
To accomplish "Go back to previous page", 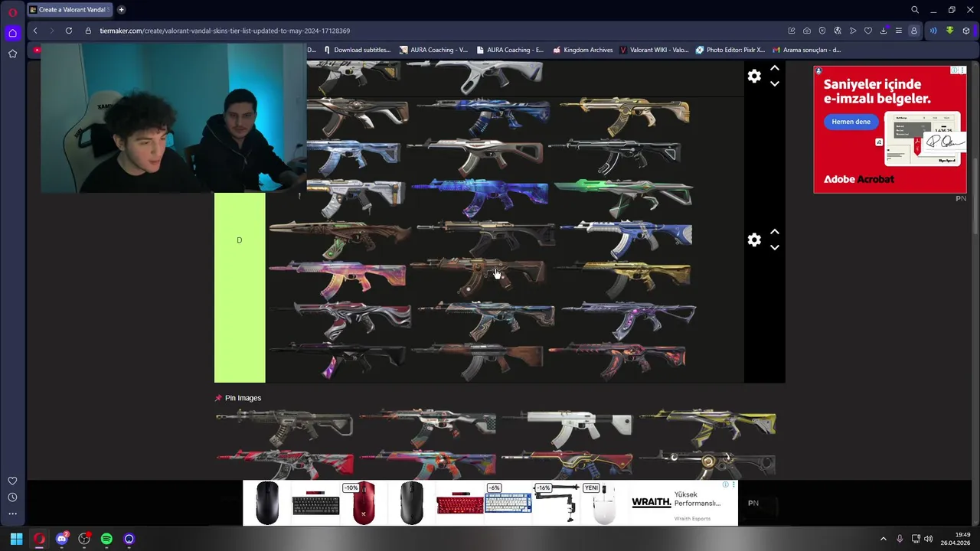I will [35, 31].
